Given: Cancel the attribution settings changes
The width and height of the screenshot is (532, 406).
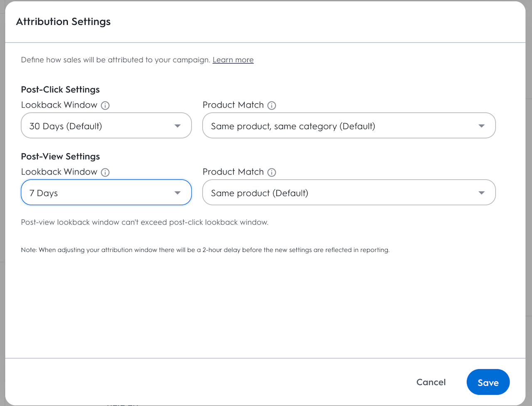Looking at the screenshot, I should (431, 382).
